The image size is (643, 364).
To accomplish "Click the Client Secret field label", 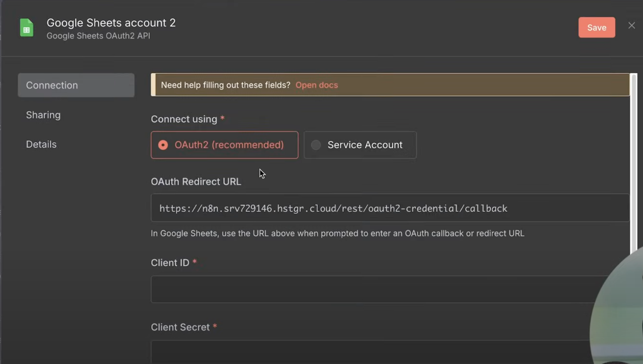I will pyautogui.click(x=180, y=327).
